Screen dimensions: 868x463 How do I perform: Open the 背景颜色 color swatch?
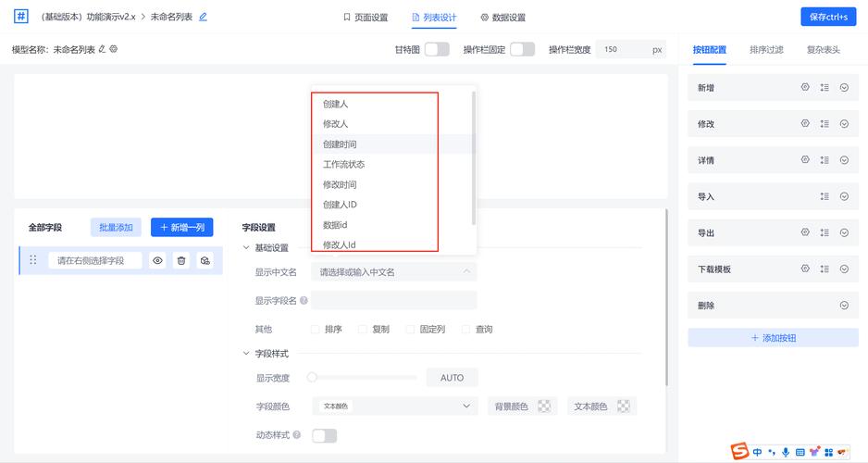[x=544, y=406]
